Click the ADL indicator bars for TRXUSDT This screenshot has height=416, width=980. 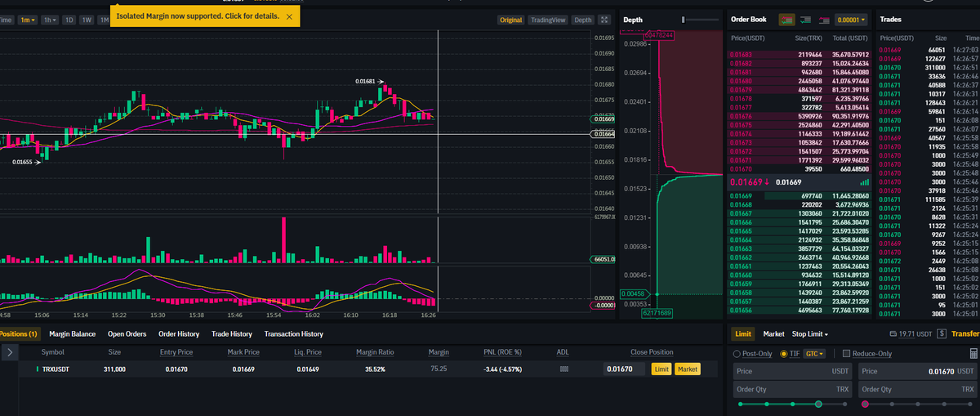point(563,369)
